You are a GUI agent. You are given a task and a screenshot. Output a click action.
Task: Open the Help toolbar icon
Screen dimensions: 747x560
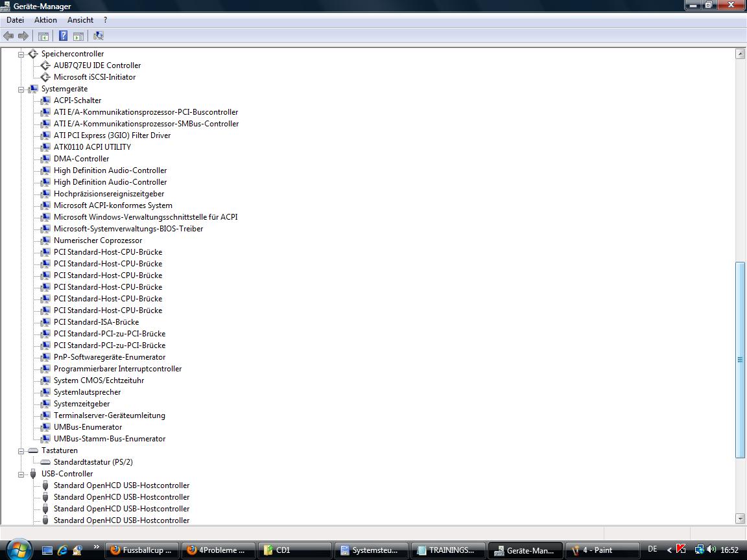click(63, 36)
